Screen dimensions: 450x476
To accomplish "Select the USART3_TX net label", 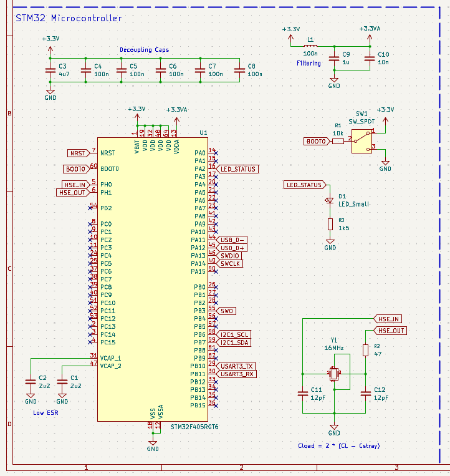I will [236, 366].
